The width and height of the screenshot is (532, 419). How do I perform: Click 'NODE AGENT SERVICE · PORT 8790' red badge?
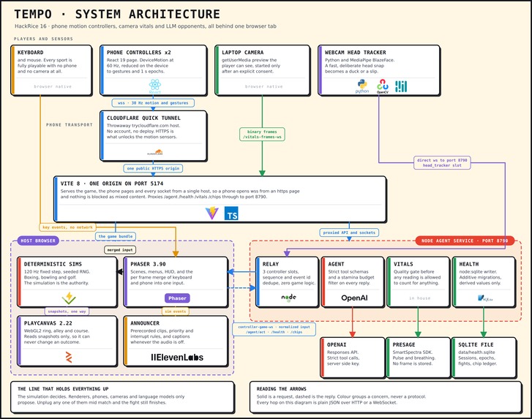pos(465,241)
